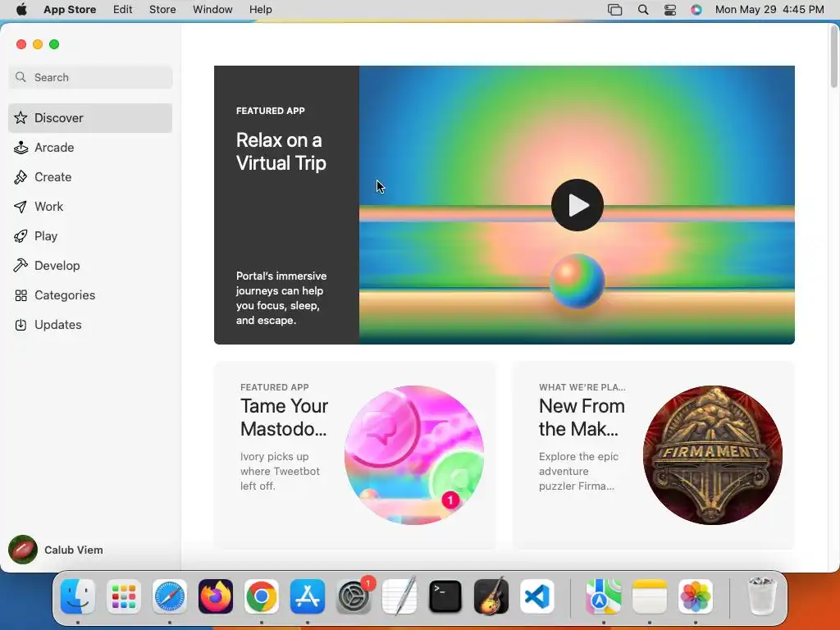This screenshot has height=630, width=840.
Task: Click the Discover star icon in sidebar
Action: point(21,118)
